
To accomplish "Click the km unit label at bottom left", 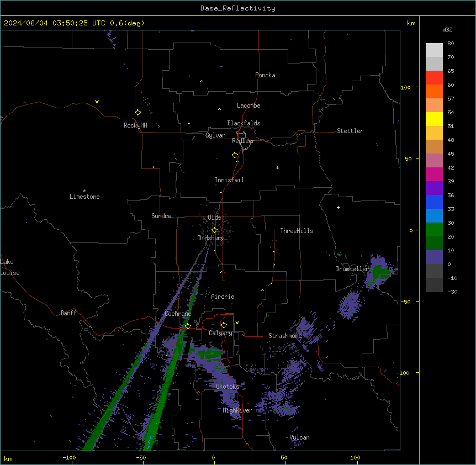I will [x=8, y=458].
